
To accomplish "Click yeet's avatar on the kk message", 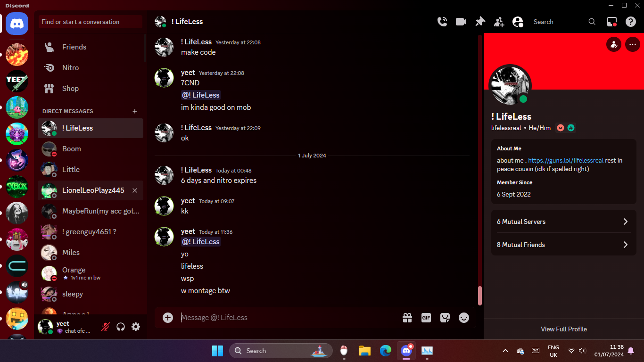I will click(164, 206).
